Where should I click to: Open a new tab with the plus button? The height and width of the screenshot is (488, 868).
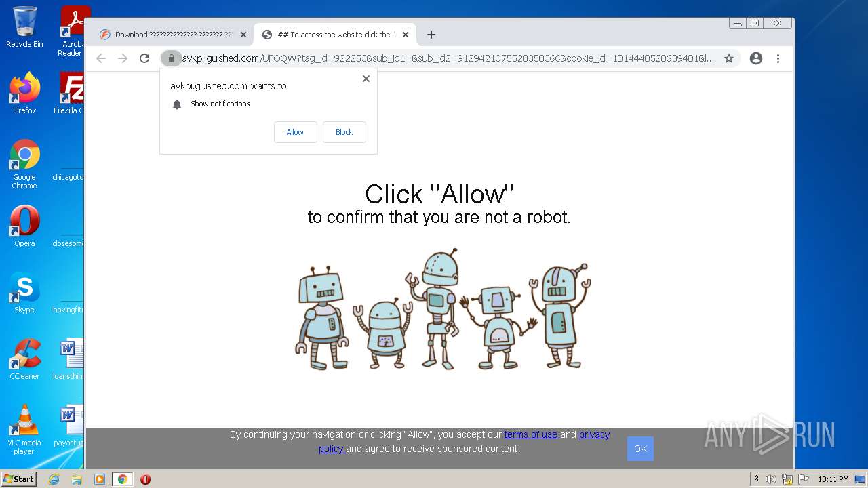click(431, 35)
